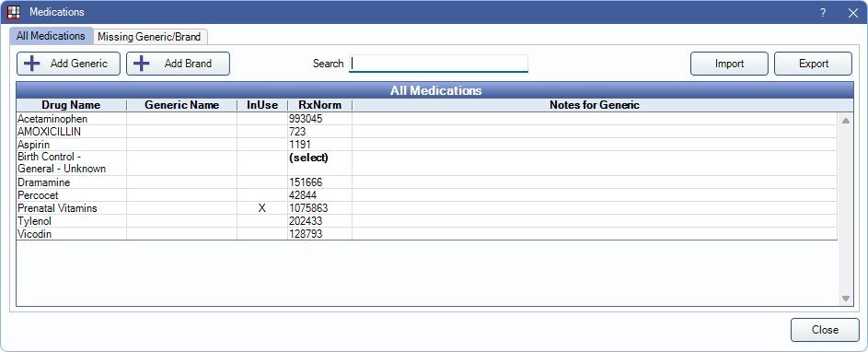Click the scrollbar down arrow
Image resolution: width=868 pixels, height=352 pixels.
coord(845,299)
